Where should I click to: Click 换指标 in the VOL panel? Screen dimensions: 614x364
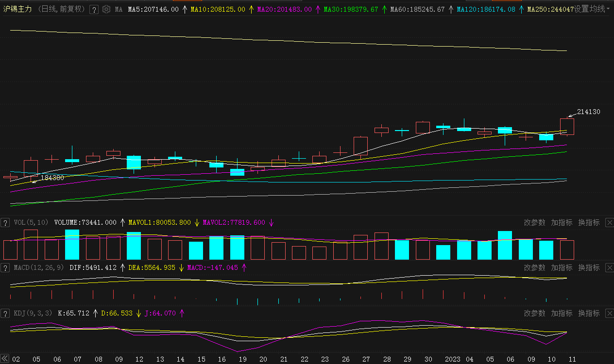(x=589, y=223)
